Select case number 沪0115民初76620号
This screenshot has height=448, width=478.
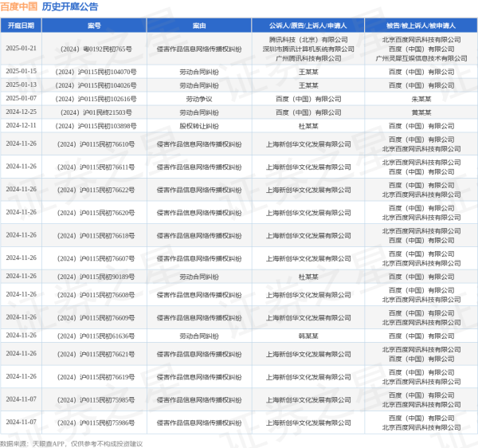point(96,213)
